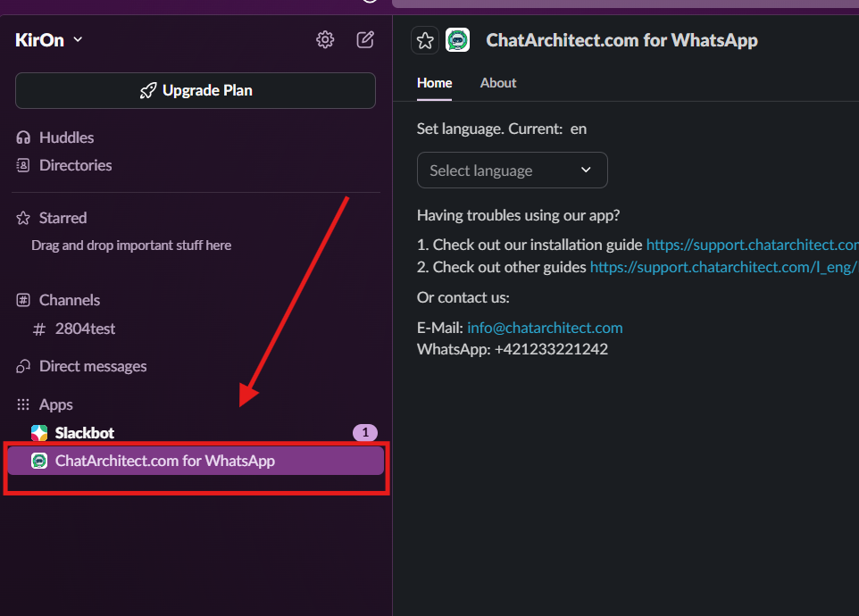Switch to the About tab
Image resolution: width=859 pixels, height=616 pixels.
[498, 83]
